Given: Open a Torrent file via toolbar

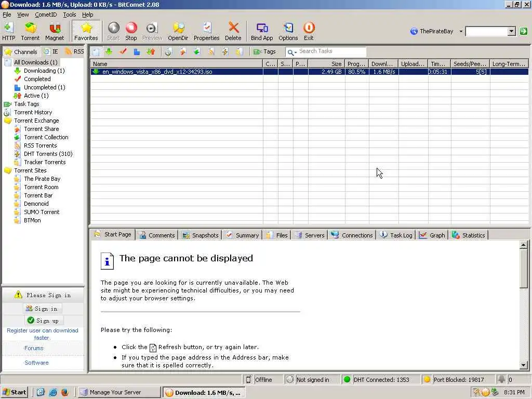Looking at the screenshot, I should tap(30, 31).
